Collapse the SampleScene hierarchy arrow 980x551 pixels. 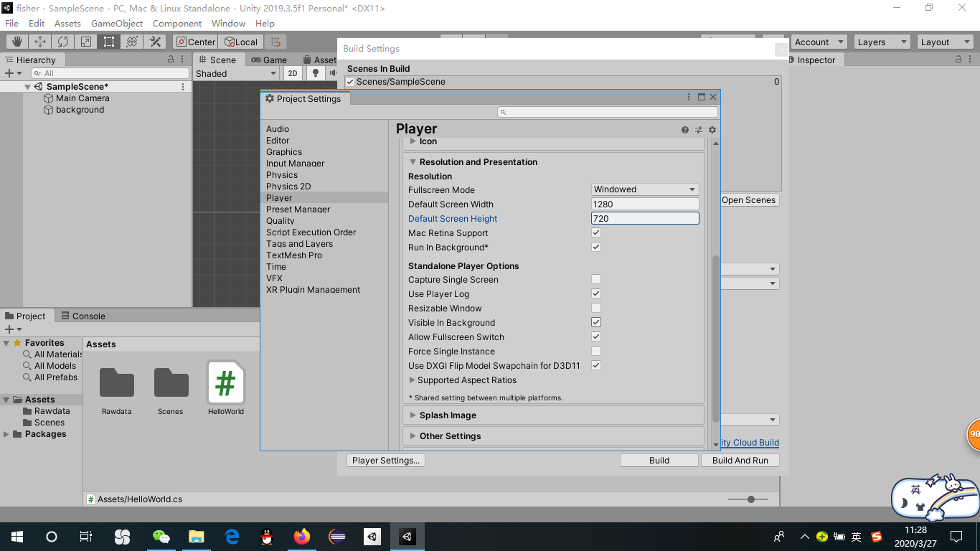coord(28,87)
